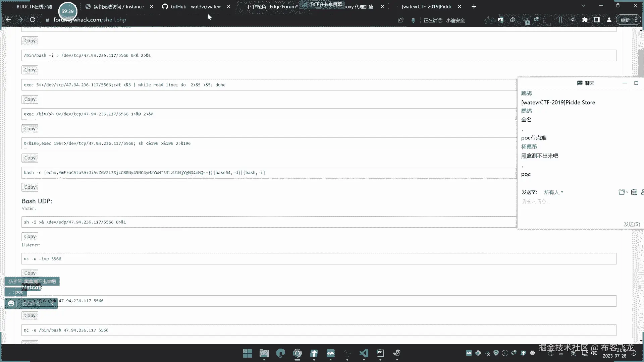Click the browser extensions puzzle icon
The width and height of the screenshot is (644, 362).
pyautogui.click(x=585, y=20)
